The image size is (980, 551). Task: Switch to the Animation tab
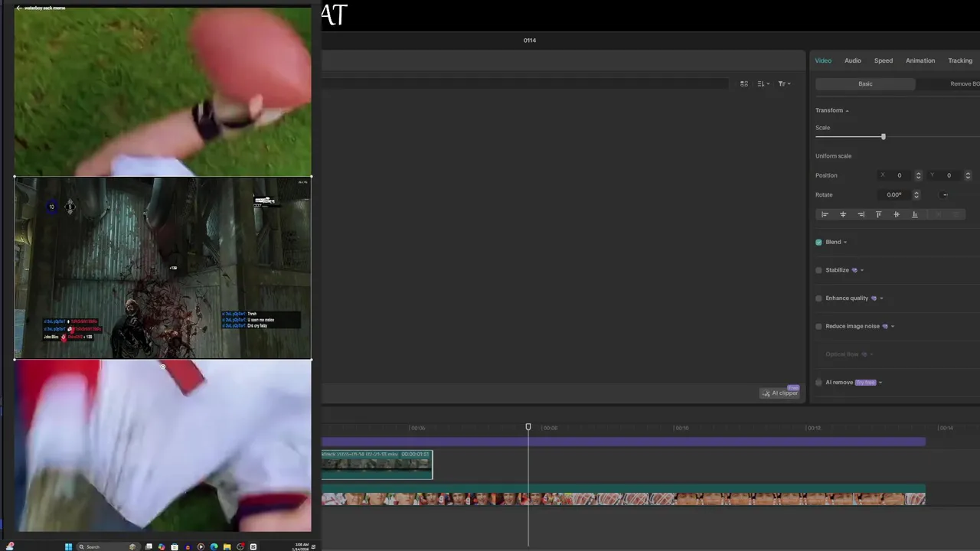(x=920, y=60)
